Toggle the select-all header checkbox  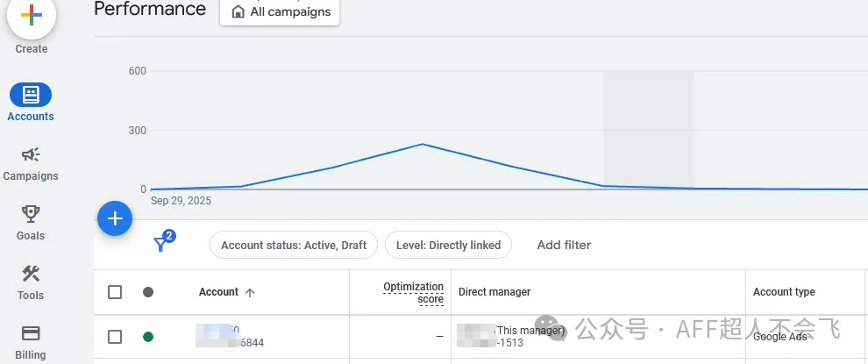(x=115, y=292)
